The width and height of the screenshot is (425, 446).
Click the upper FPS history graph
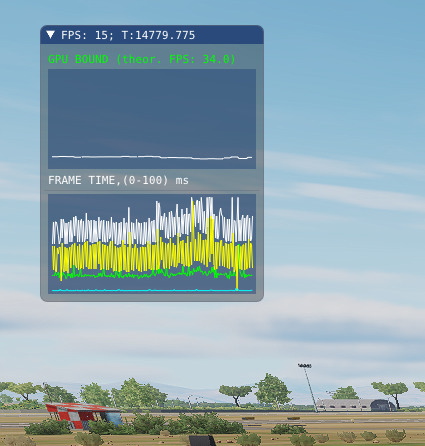click(152, 119)
